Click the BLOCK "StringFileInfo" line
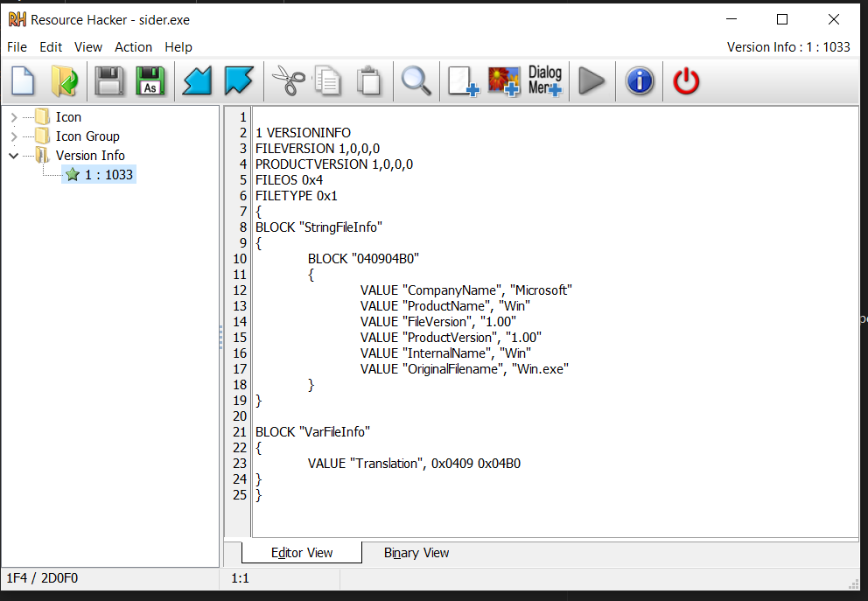The width and height of the screenshot is (868, 601). [x=318, y=227]
